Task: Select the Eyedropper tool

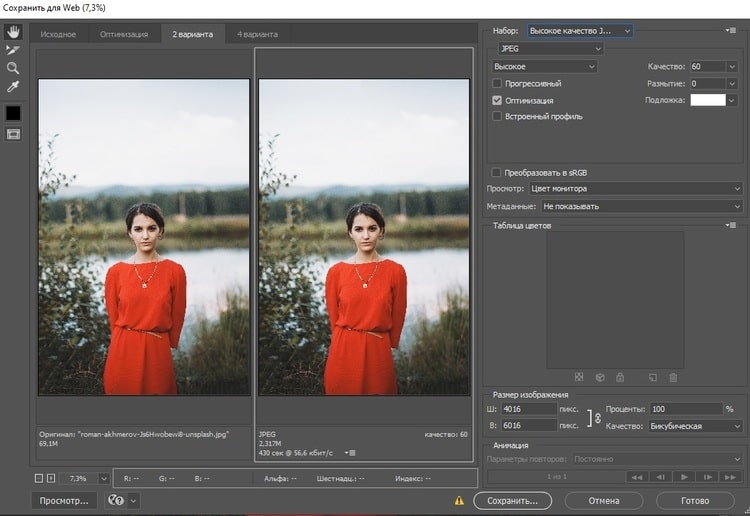Action: (x=13, y=87)
